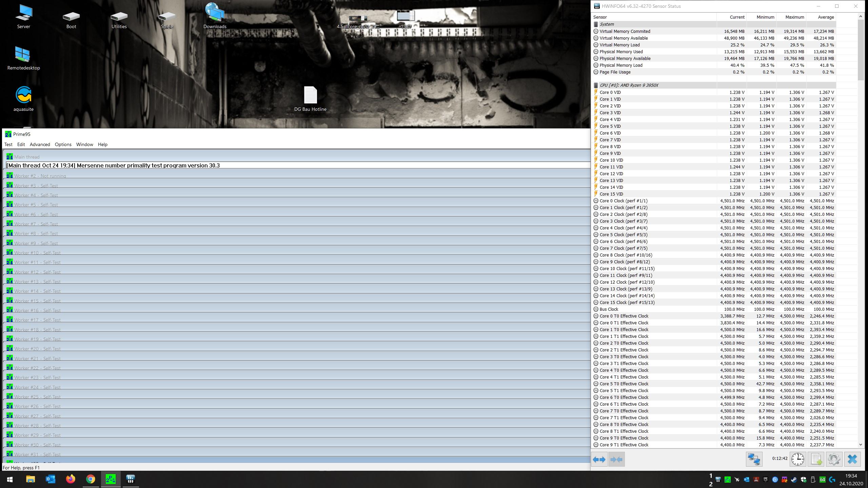Viewport: 868px width, 488px height.
Task: Click the Current column header
Action: click(x=731, y=17)
